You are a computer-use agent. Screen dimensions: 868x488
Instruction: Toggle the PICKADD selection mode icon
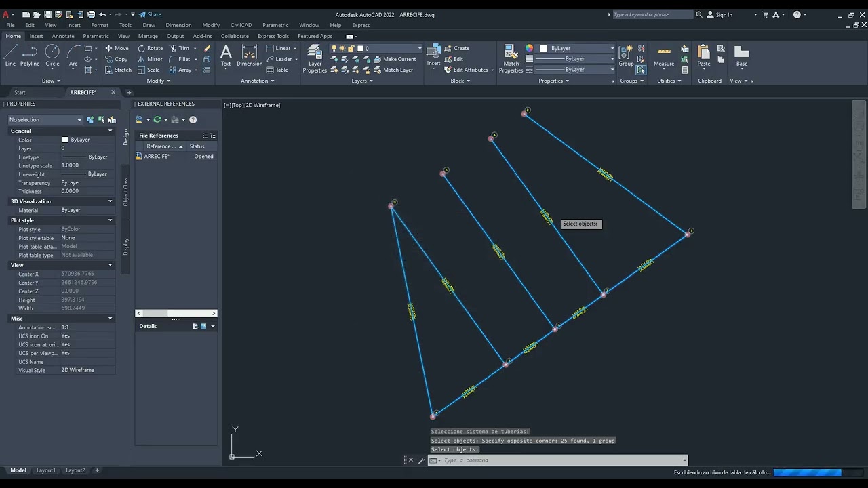point(90,119)
